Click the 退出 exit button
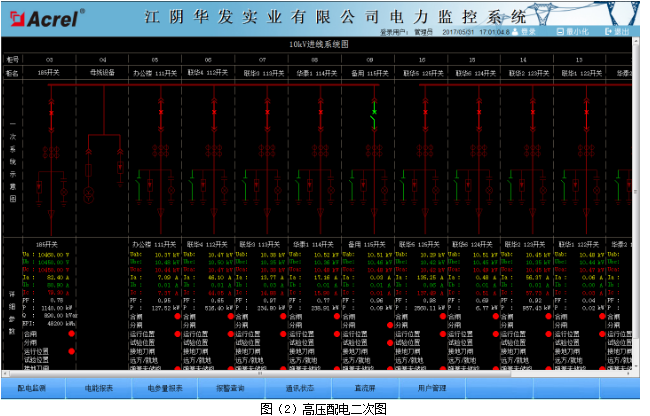This screenshot has width=650, height=416. tap(617, 31)
